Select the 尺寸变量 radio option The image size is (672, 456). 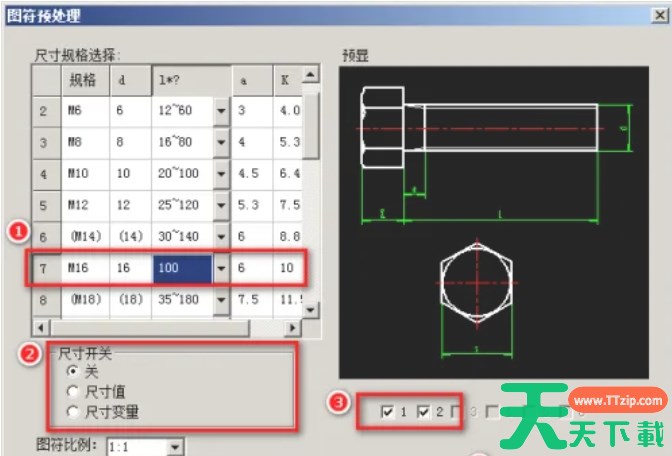(x=73, y=412)
